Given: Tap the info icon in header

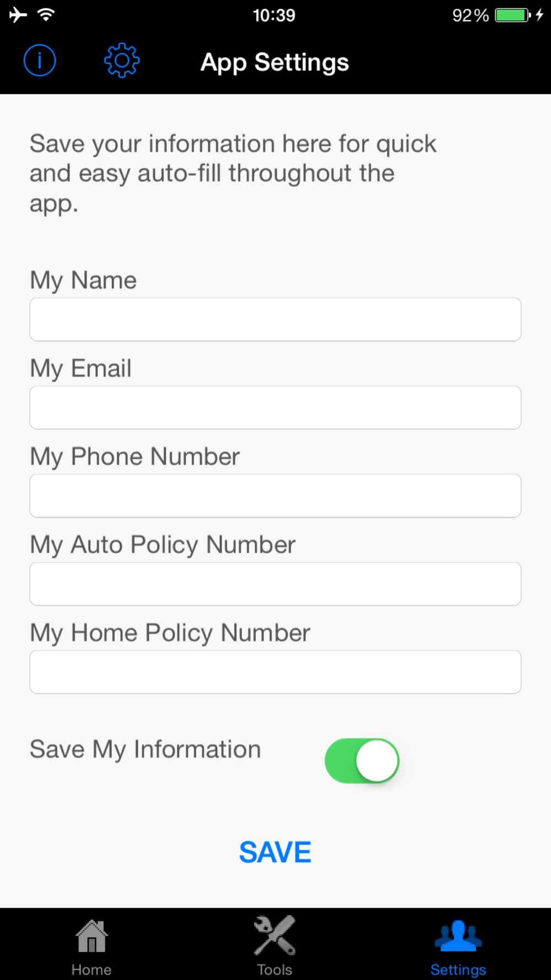Looking at the screenshot, I should (40, 61).
